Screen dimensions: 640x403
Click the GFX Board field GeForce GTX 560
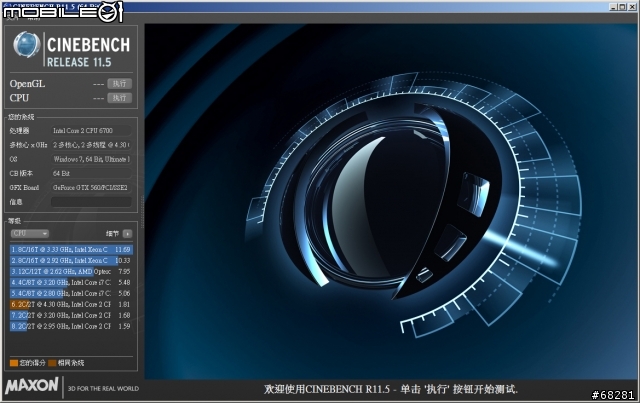pos(91,188)
